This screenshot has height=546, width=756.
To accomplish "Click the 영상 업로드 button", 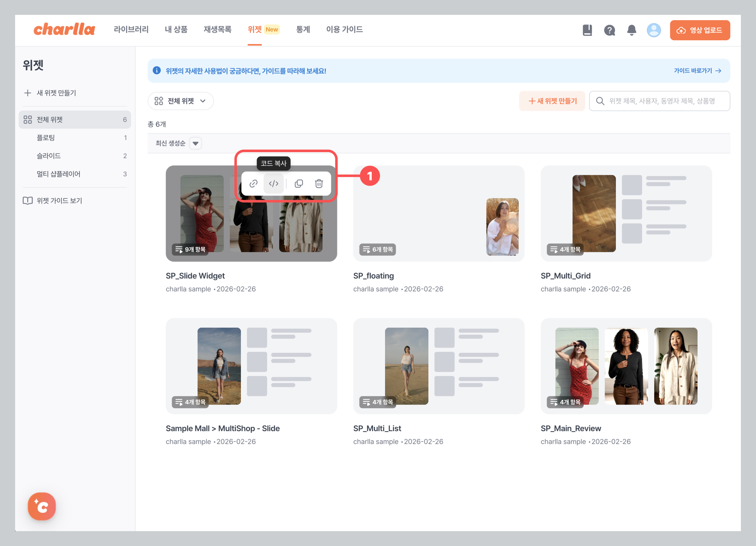I will 700,30.
